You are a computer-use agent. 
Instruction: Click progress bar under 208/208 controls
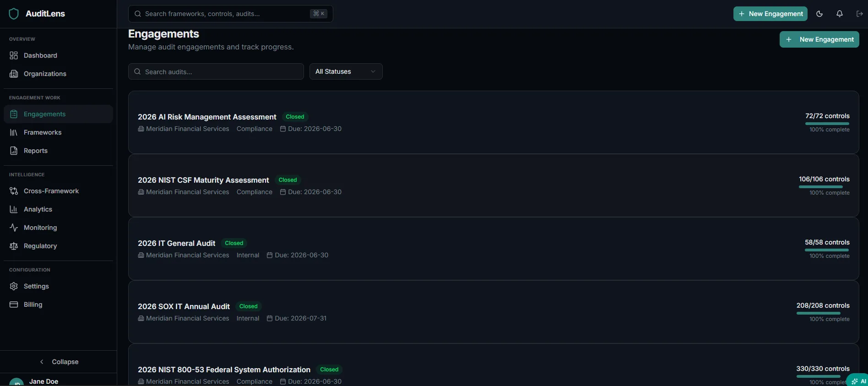coord(819,313)
